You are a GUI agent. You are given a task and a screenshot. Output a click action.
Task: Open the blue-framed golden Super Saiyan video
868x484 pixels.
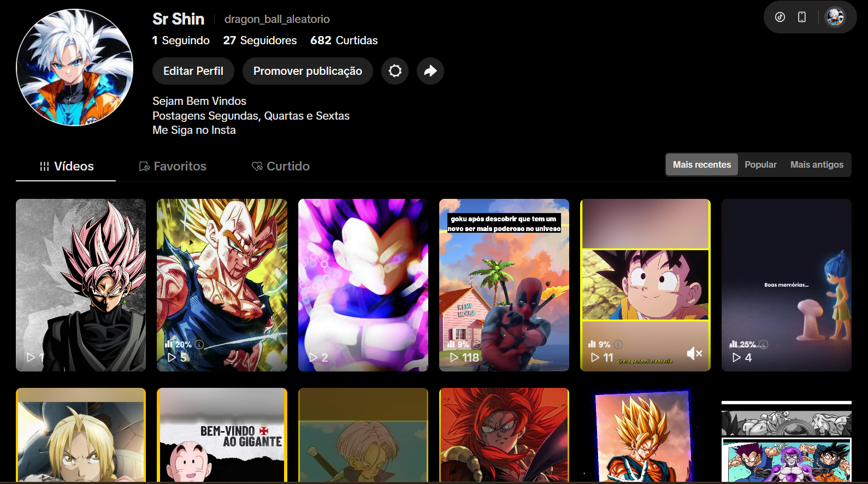[x=645, y=435]
